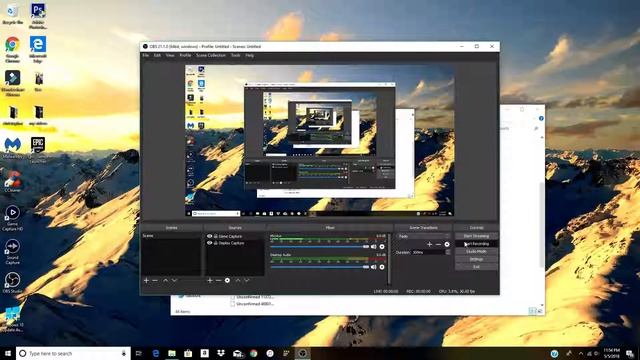The height and width of the screenshot is (360, 640).
Task: Open Adobe Photoshop desktop shortcut
Action: coord(38,16)
